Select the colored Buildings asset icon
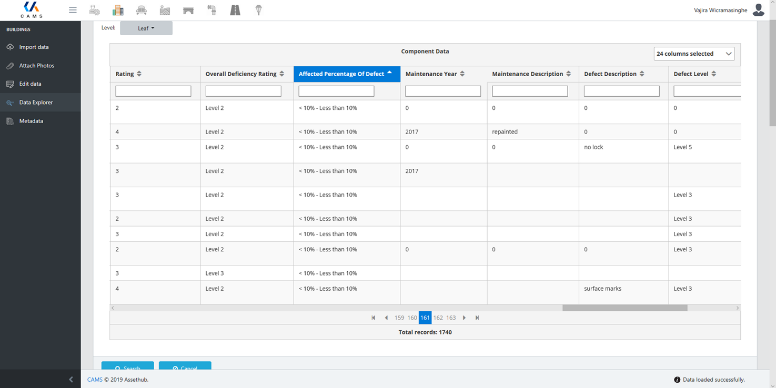Image resolution: width=776 pixels, height=388 pixels. (x=118, y=10)
